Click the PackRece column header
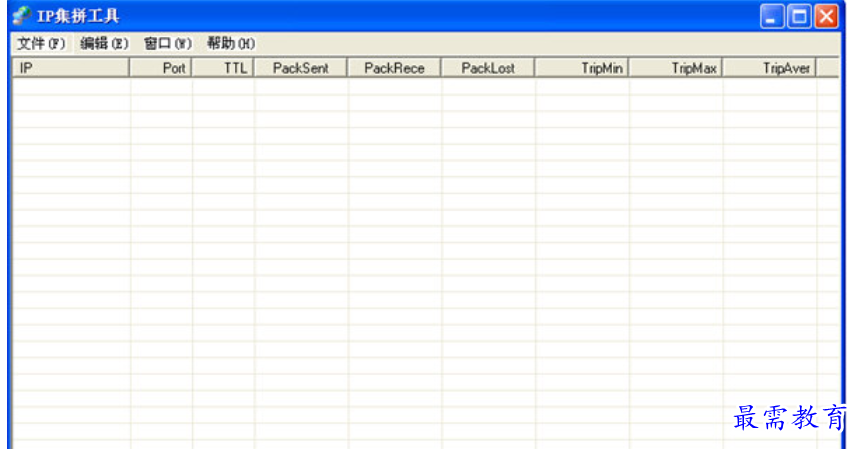 [394, 68]
